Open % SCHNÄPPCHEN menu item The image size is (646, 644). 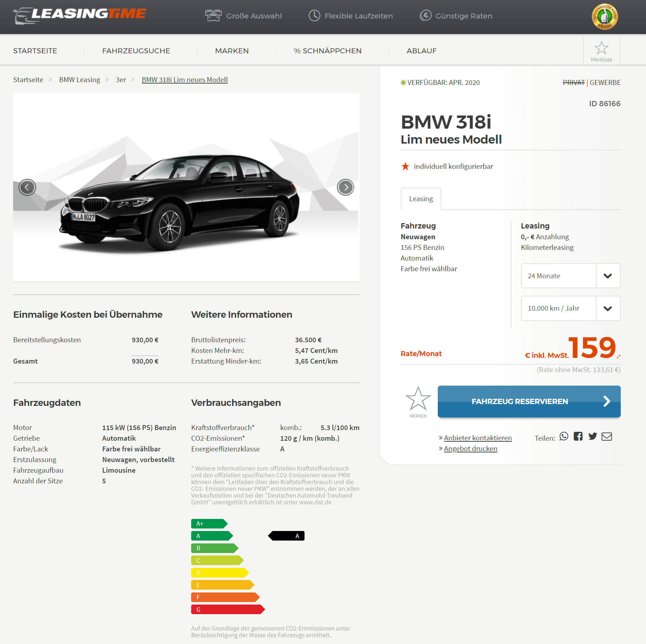coord(327,51)
